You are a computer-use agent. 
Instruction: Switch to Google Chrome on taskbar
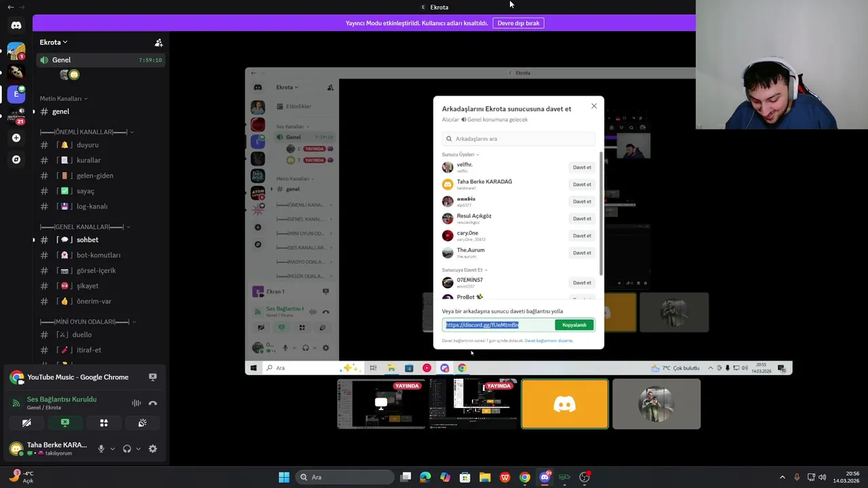[x=525, y=477]
